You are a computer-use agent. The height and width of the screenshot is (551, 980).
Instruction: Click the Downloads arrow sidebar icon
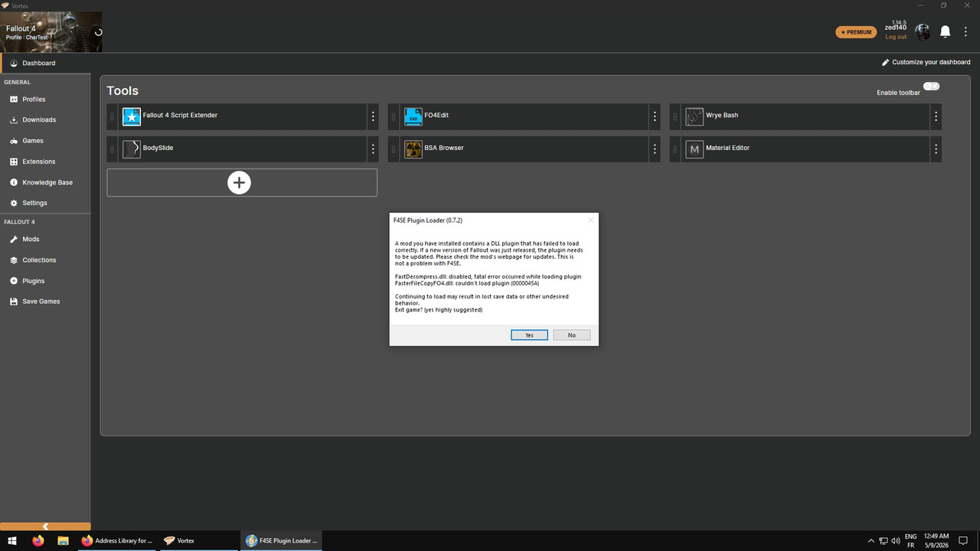pos(14,120)
